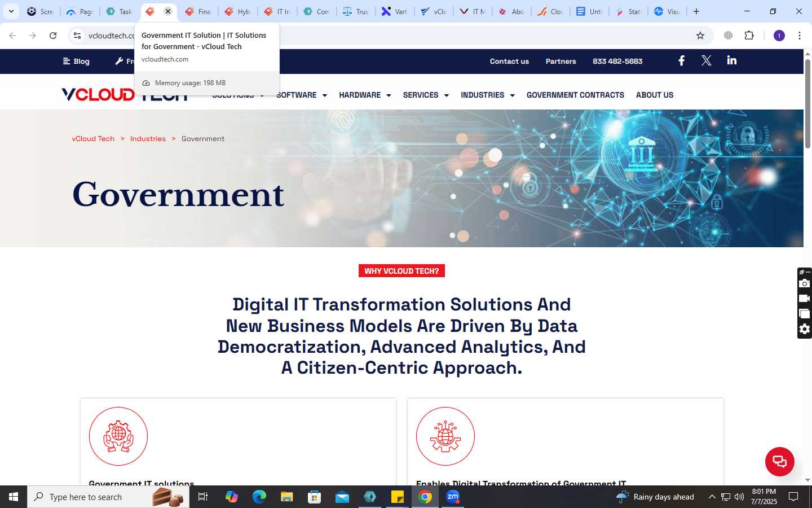This screenshot has height=508, width=812.
Task: Click Industries breadcrumb link
Action: (x=148, y=138)
